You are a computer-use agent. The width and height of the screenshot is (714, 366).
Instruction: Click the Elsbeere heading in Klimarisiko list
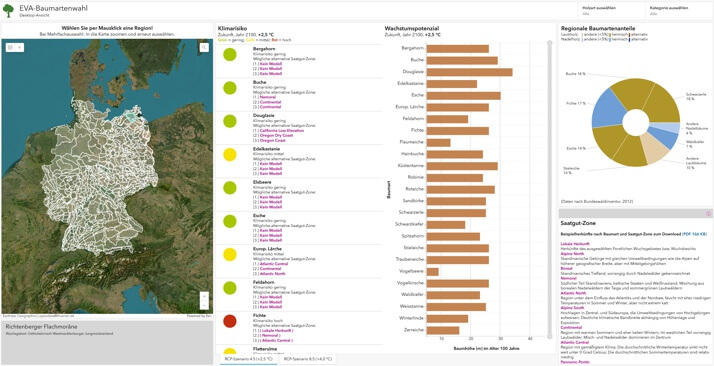click(x=260, y=183)
